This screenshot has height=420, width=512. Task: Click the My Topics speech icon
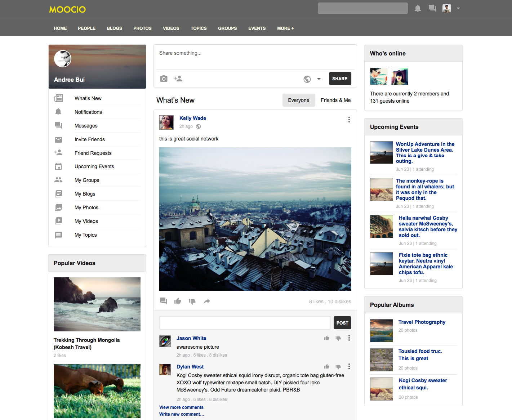[58, 235]
